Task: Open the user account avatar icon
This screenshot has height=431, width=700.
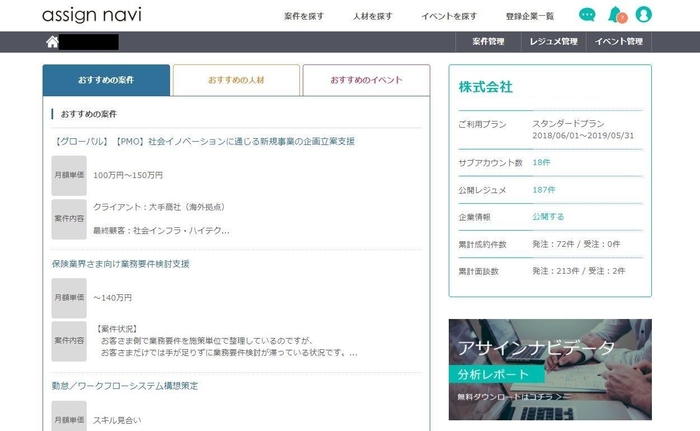Action: pos(643,15)
